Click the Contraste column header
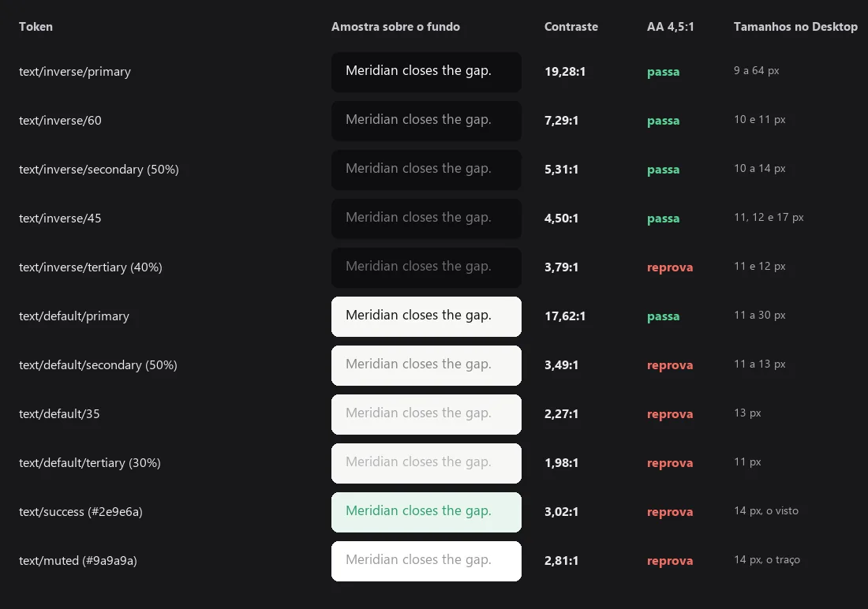Image resolution: width=868 pixels, height=609 pixels. coord(571,27)
